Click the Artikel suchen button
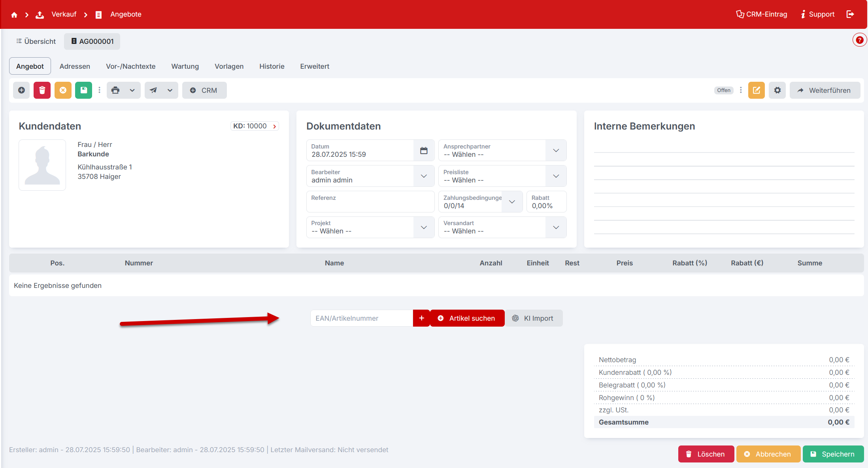This screenshot has height=468, width=868. coord(467,318)
